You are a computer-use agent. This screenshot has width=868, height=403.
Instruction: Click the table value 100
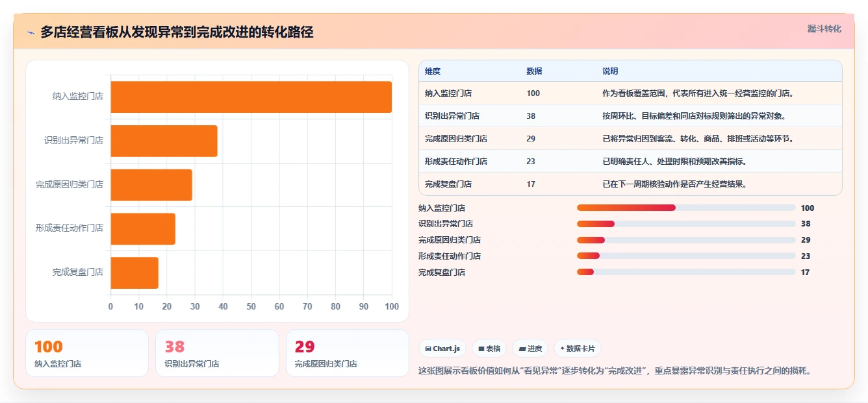pyautogui.click(x=533, y=93)
